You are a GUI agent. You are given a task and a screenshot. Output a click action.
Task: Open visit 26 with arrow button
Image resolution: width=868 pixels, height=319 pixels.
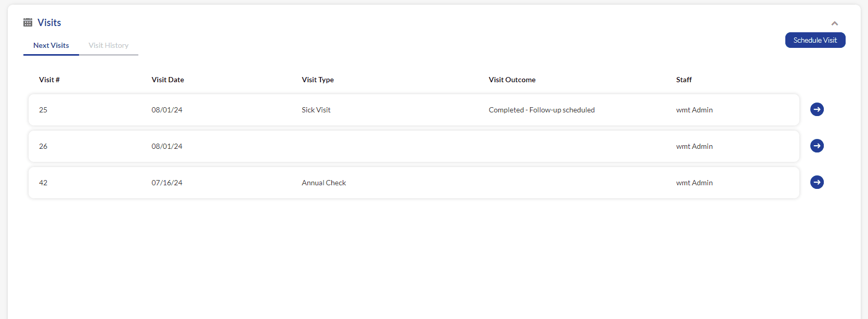pos(817,146)
